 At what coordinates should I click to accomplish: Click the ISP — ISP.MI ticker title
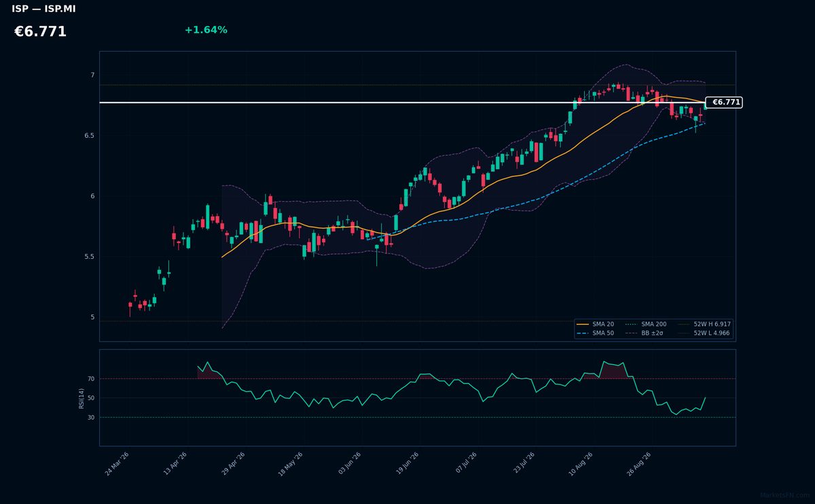[43, 9]
